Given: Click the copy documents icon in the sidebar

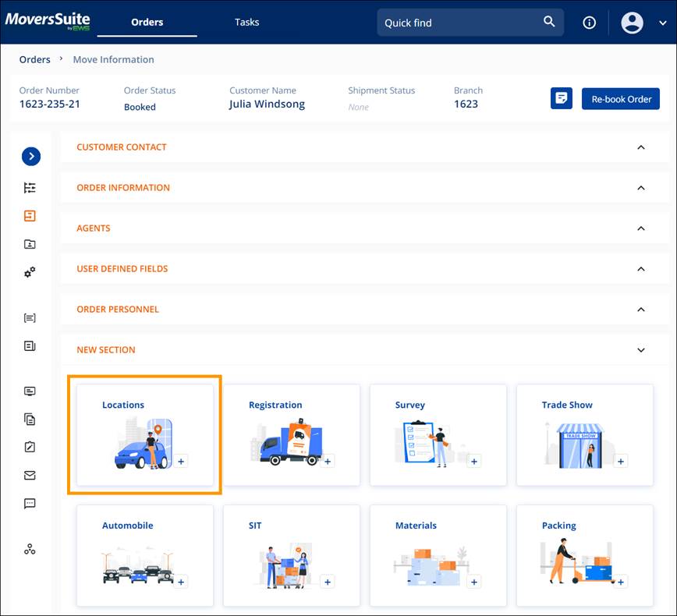Looking at the screenshot, I should pyautogui.click(x=29, y=419).
